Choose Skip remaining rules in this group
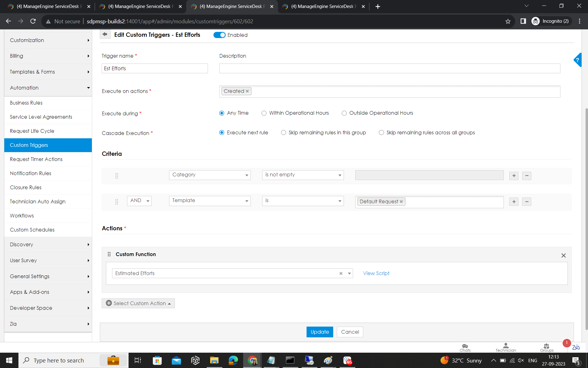588x368 pixels. pos(284,133)
